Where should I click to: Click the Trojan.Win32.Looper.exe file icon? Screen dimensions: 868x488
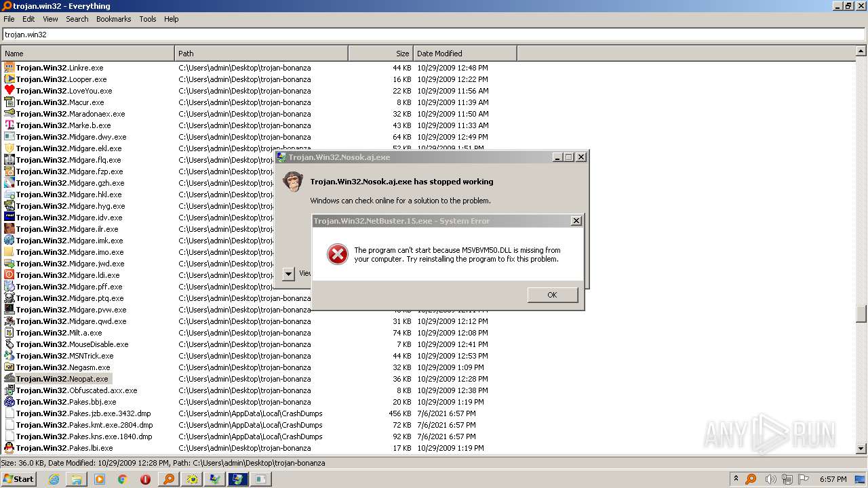click(9, 79)
